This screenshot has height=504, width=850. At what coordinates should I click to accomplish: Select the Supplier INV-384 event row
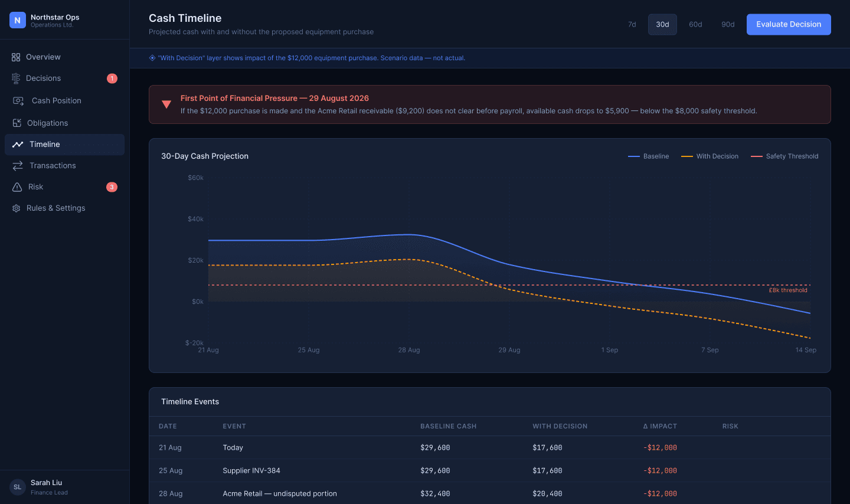[490, 471]
